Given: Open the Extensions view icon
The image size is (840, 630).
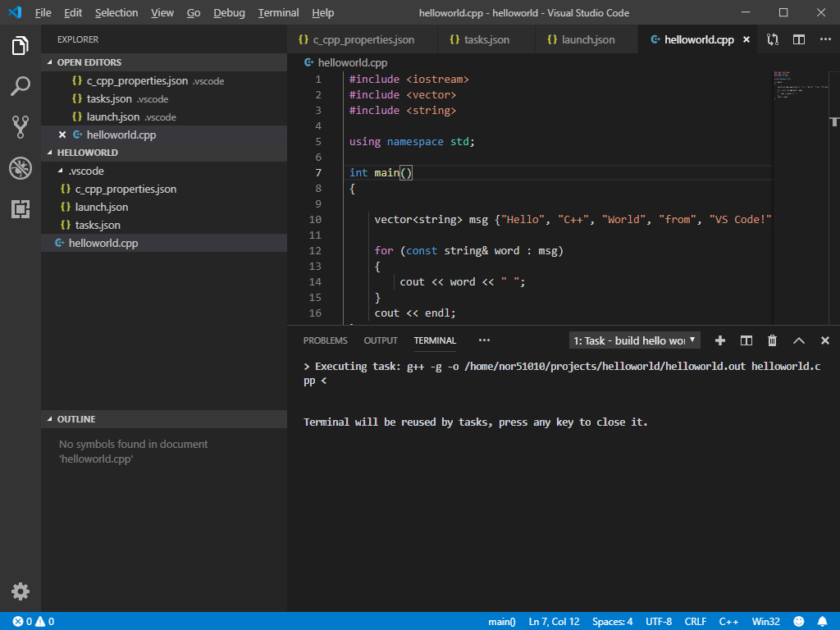Looking at the screenshot, I should pos(21,209).
